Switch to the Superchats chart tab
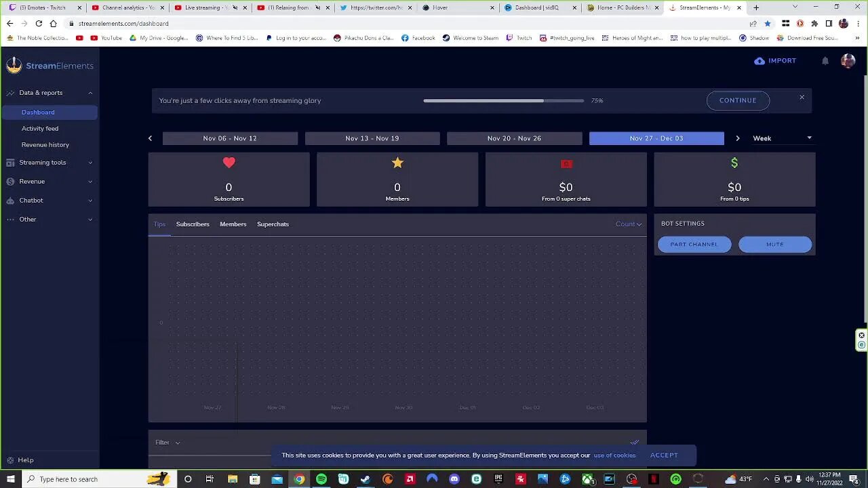Image resolution: width=868 pixels, height=488 pixels. click(273, 224)
